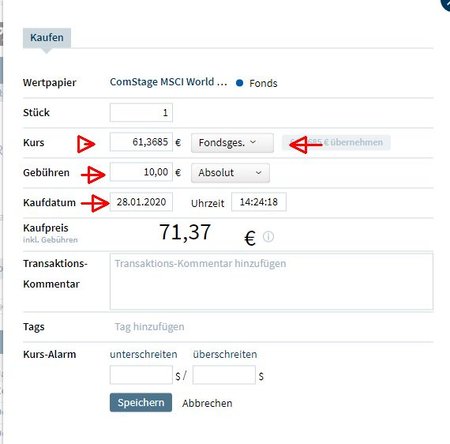The height and width of the screenshot is (444, 450).
Task: Open the Fondsges. exchange dropdown
Action: click(x=232, y=143)
